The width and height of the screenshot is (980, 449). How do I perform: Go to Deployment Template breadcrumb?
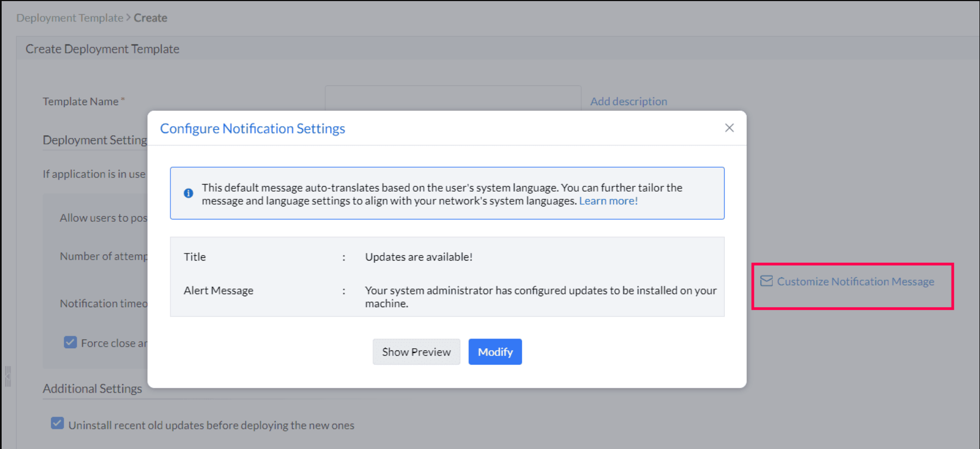tap(70, 18)
